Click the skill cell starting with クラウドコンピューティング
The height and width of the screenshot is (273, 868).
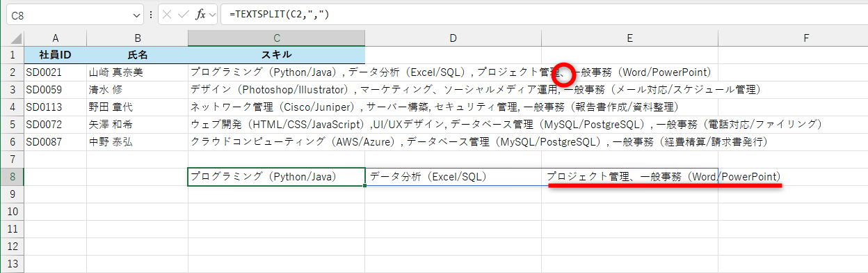[276, 142]
